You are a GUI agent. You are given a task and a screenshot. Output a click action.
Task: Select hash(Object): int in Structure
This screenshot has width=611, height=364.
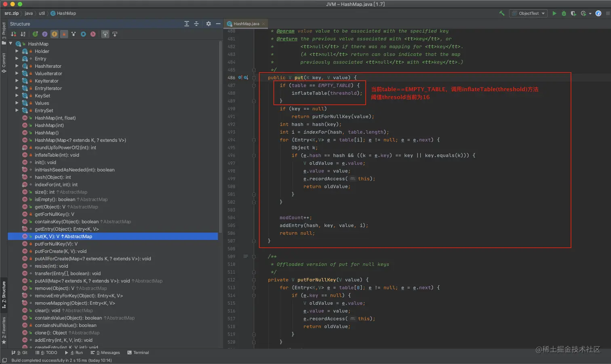pos(53,177)
